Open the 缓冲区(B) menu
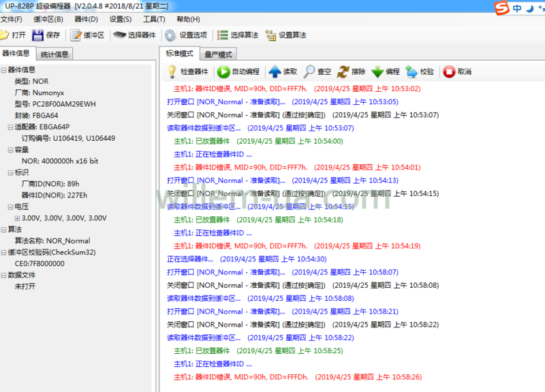This screenshot has width=545, height=392. pyautogui.click(x=48, y=19)
